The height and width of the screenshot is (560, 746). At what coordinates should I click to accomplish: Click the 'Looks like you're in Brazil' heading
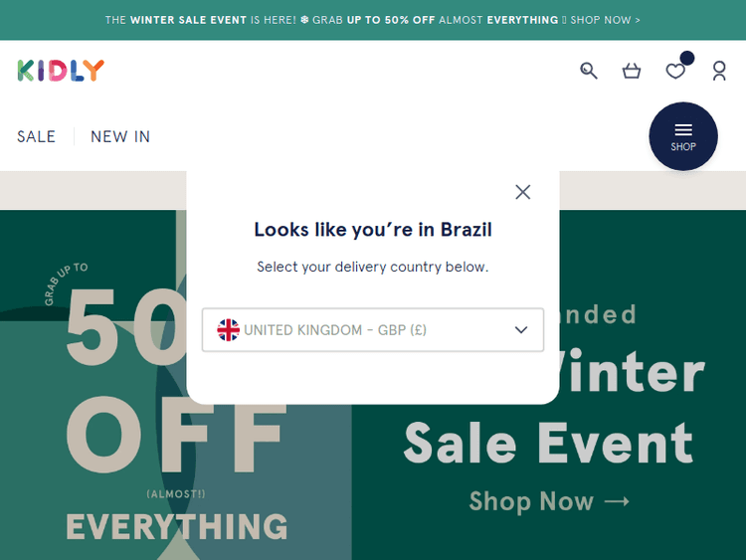pos(373,230)
